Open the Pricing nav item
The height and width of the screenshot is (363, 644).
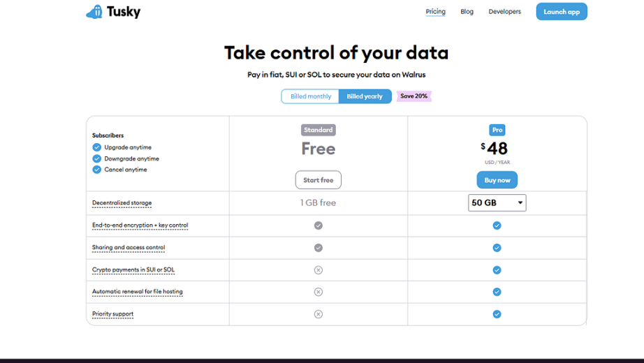(x=435, y=11)
